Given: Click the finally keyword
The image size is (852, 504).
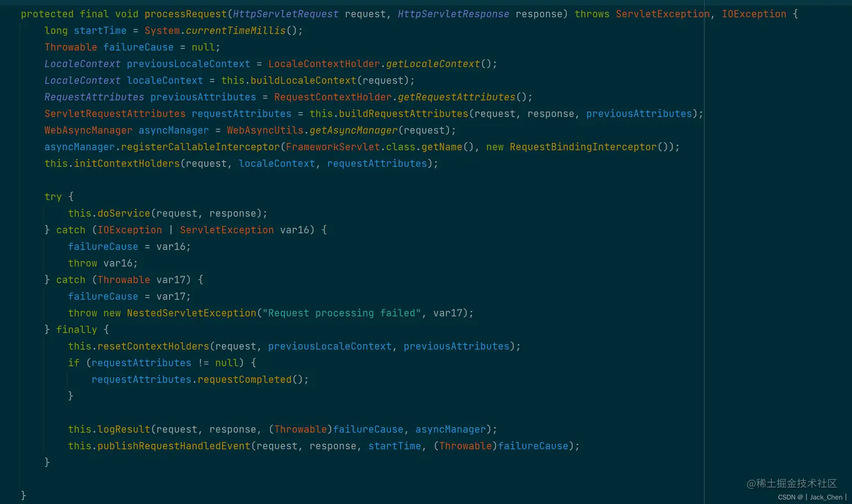Looking at the screenshot, I should 77,329.
